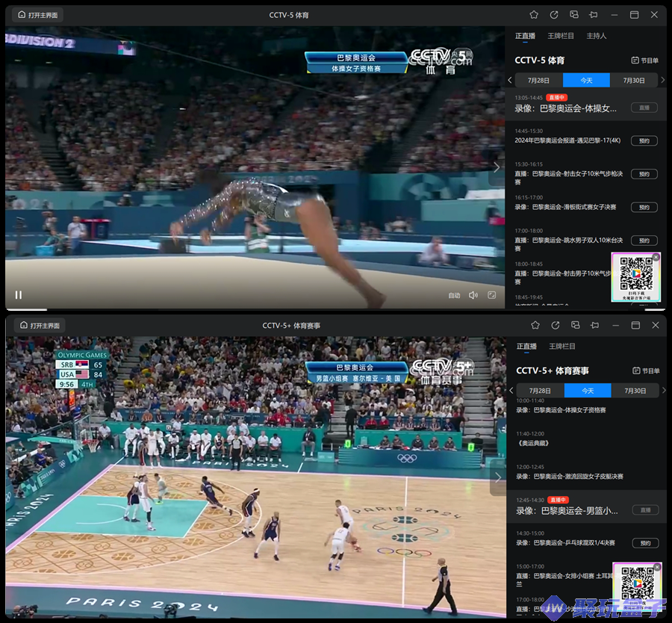672x623 pixels.
Task: Select the 13:05-14:45 录像 gymnastics program row
Action: click(x=585, y=104)
